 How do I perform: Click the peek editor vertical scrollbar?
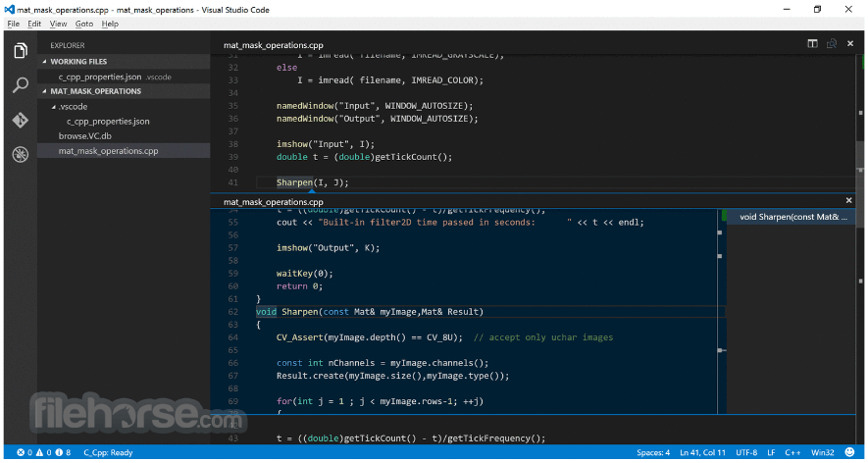[x=721, y=312]
